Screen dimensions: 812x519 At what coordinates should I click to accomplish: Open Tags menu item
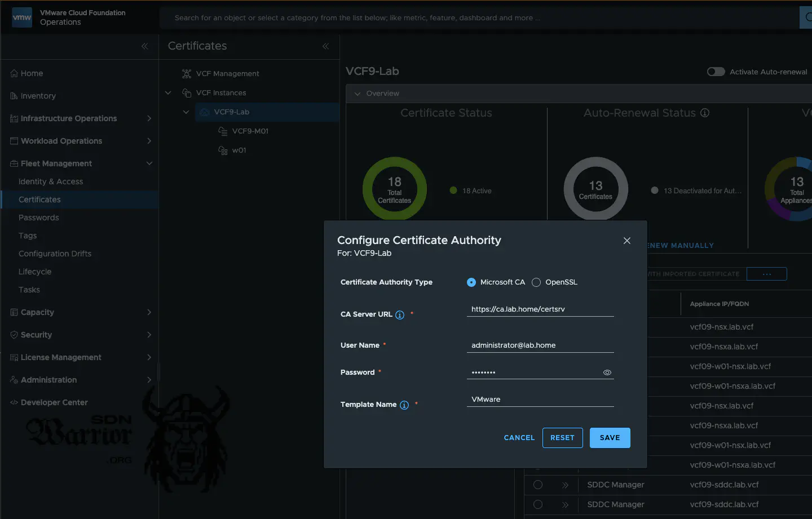28,236
